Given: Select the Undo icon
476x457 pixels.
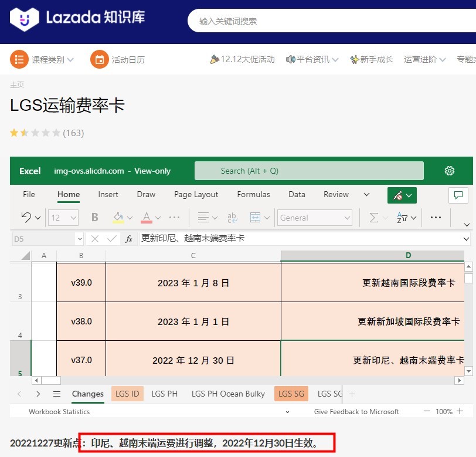Looking at the screenshot, I should (x=26, y=217).
